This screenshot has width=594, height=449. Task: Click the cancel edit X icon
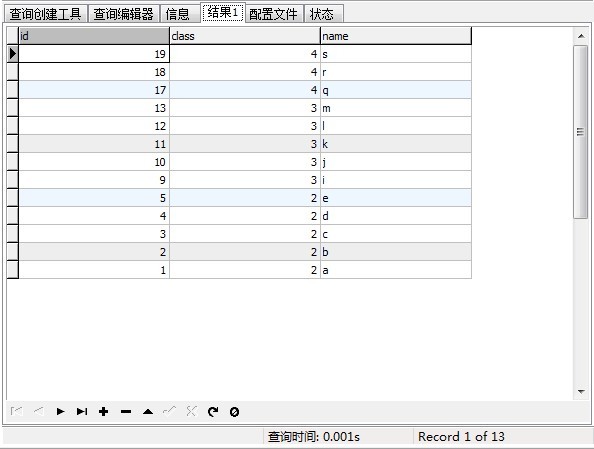[191, 411]
